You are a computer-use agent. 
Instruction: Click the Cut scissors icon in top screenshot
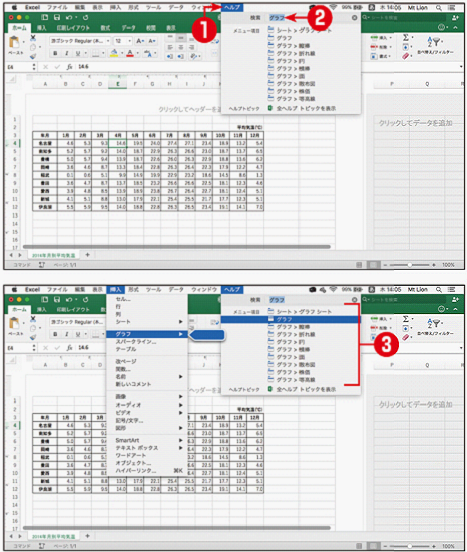tap(33, 38)
